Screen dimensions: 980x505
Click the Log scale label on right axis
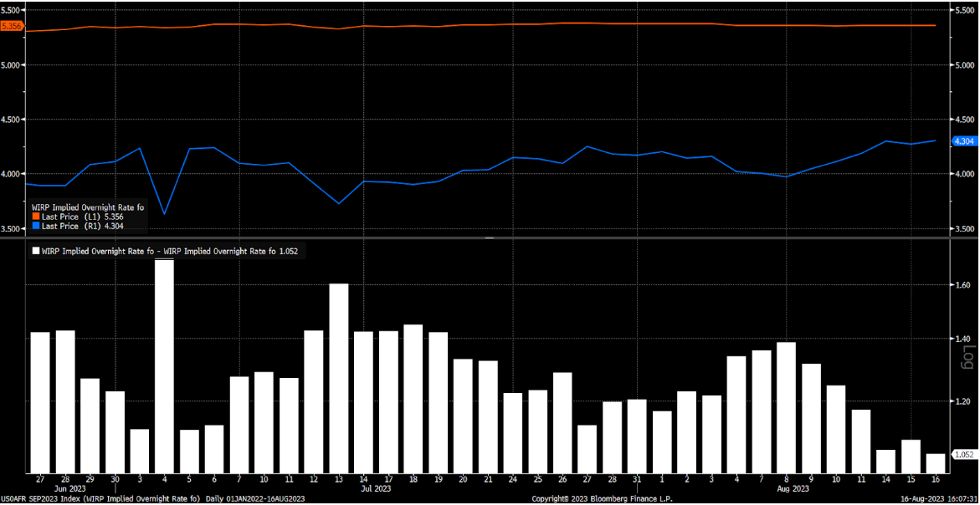[x=968, y=358]
